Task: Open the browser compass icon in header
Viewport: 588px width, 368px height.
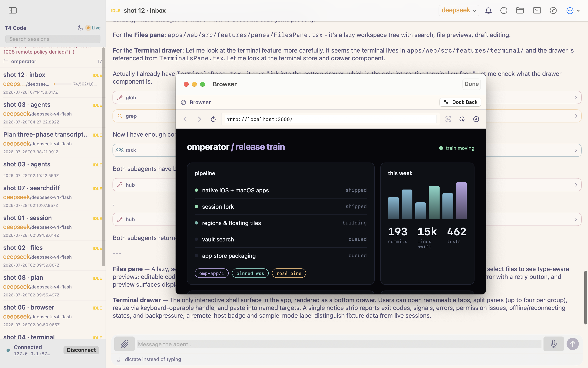Action: (x=553, y=10)
